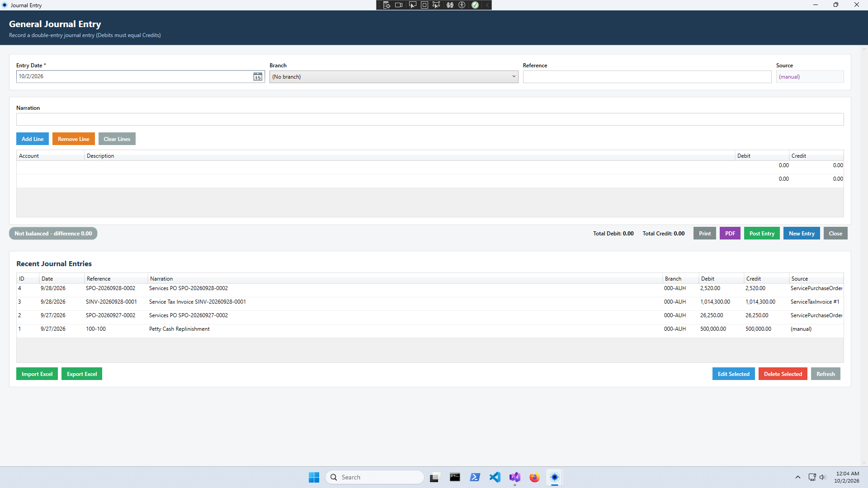The image size is (868, 488).
Task: Activate Select Element cursor icon in debug toolbar
Action: (412, 5)
